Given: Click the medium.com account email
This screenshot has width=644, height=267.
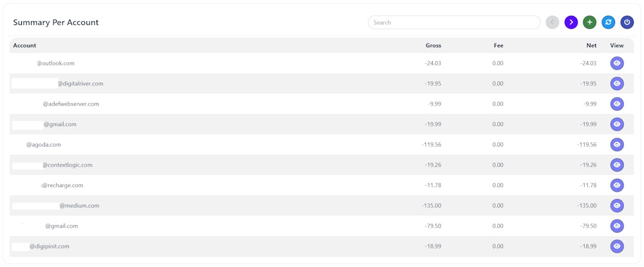Looking at the screenshot, I should point(79,206).
